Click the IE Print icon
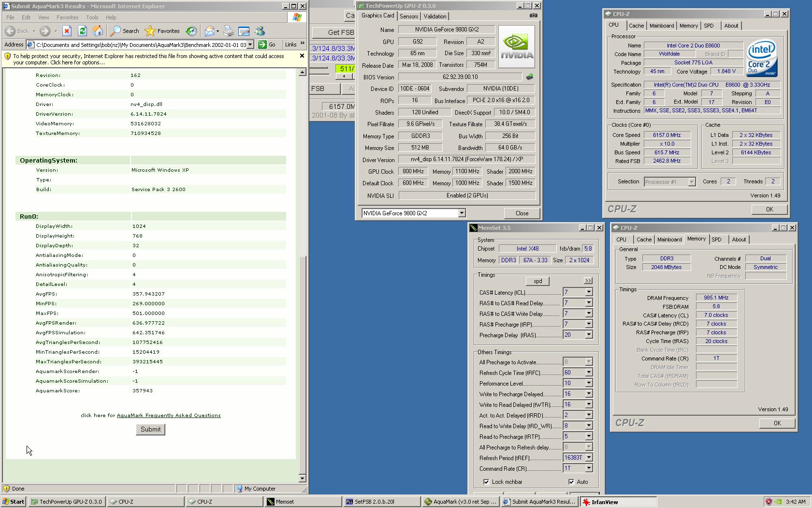812x508 pixels. tap(229, 31)
